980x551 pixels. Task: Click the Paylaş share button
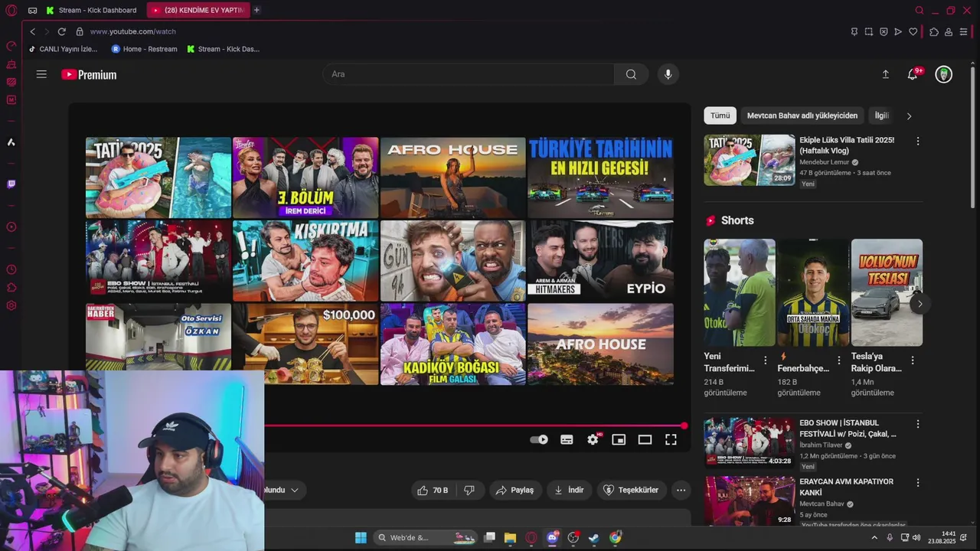tap(515, 490)
